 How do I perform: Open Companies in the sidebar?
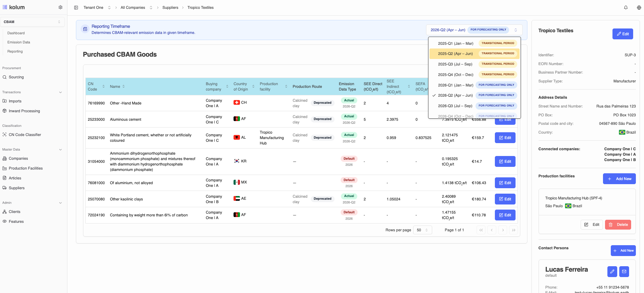pyautogui.click(x=18, y=158)
